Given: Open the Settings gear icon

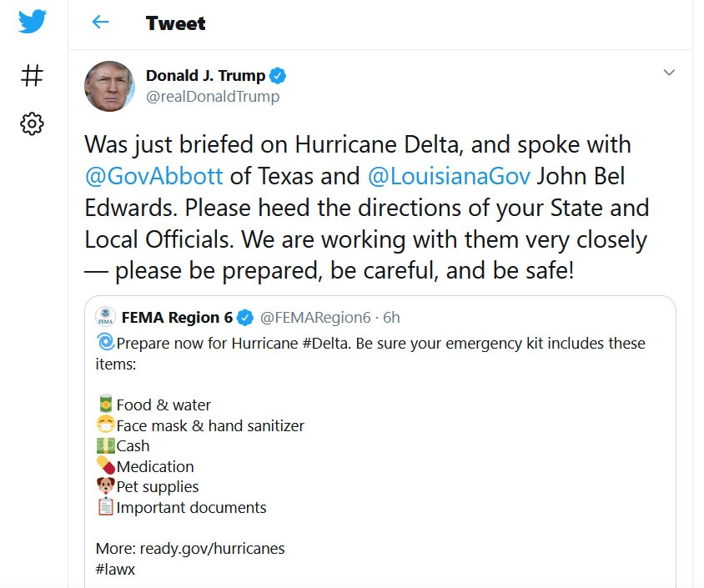Looking at the screenshot, I should click(32, 124).
